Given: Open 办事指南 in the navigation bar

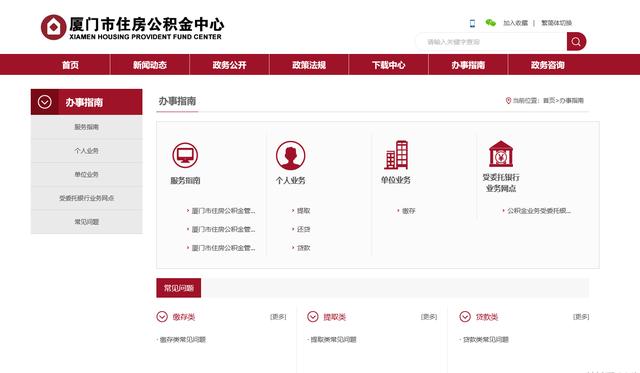Looking at the screenshot, I should tap(468, 65).
